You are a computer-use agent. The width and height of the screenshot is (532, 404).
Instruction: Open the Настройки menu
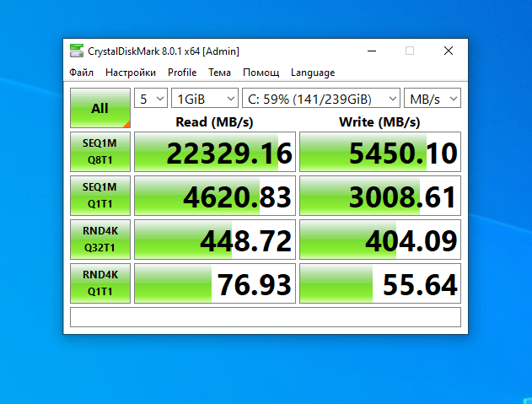coord(131,73)
